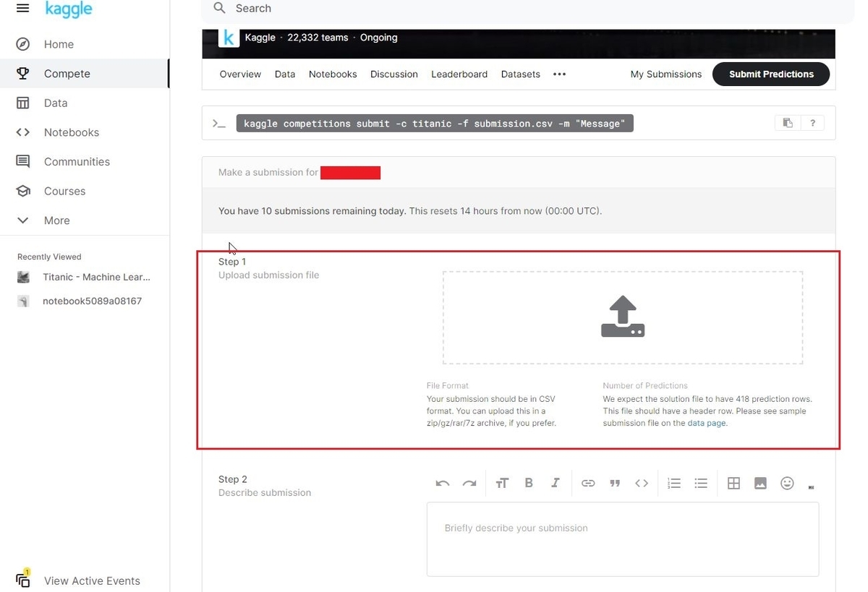Open the Overview tab

coord(240,74)
